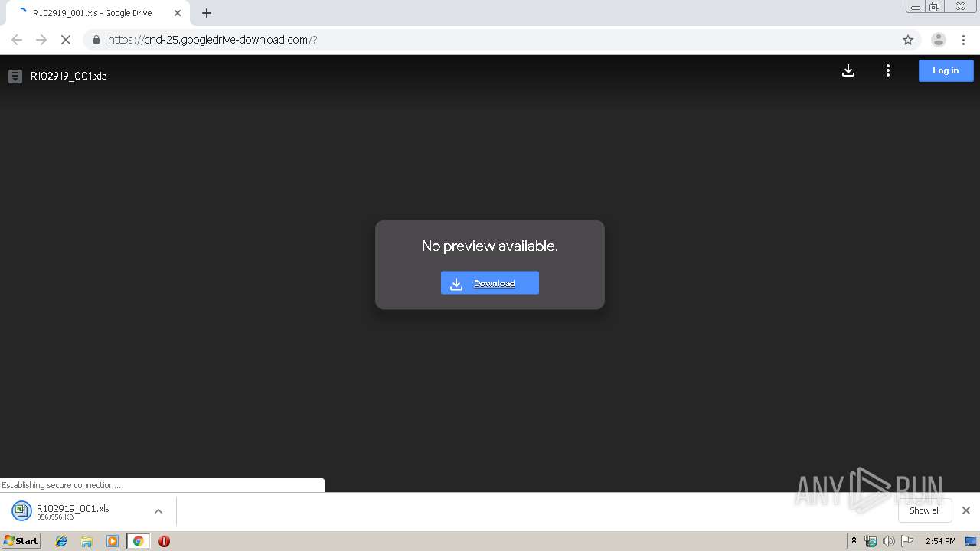The image size is (980, 551).
Task: Click the 956/956 KB download progress text
Action: (55, 517)
